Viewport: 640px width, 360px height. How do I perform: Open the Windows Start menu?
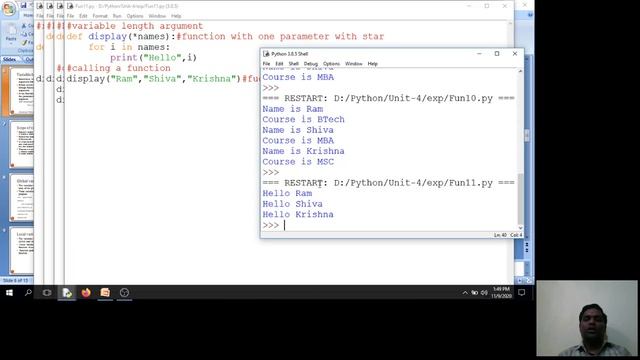pos(9,293)
